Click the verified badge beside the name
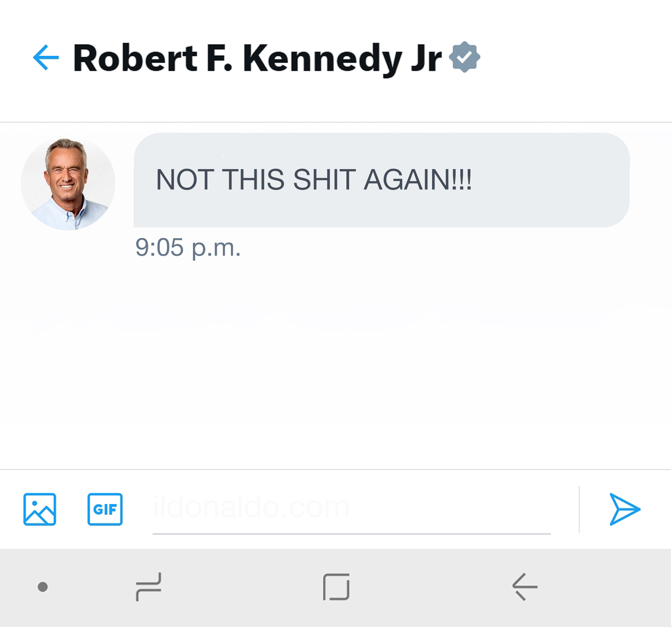 [x=464, y=57]
